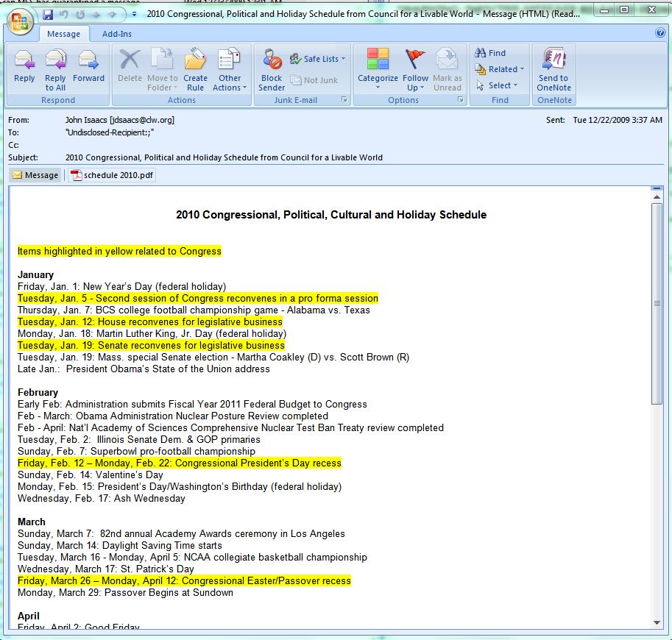Click 'Martin Luther King, Jr. Day' line
The image size is (672, 640).
coord(152,334)
